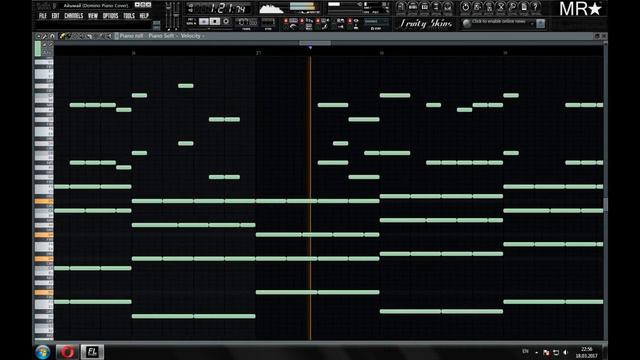This screenshot has width=640, height=360.
Task: Click the FL Studio taskbar button
Action: 92,352
